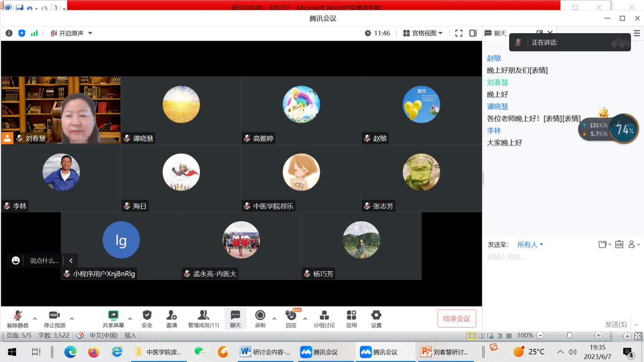
Task: Open Manage Members (11) panel
Action: (x=203, y=318)
